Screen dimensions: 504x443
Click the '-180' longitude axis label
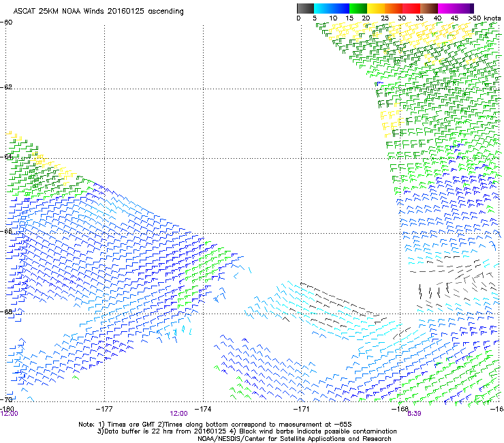[7, 409]
